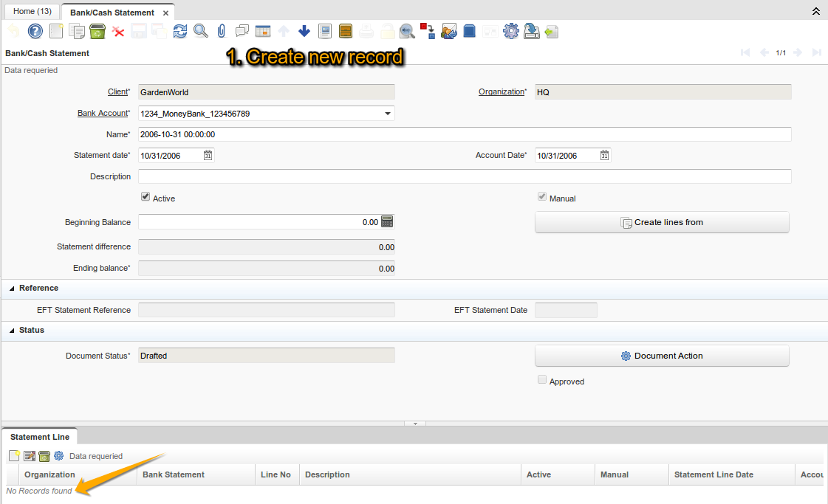
Task: Select the Statement Line tab
Action: click(x=39, y=437)
